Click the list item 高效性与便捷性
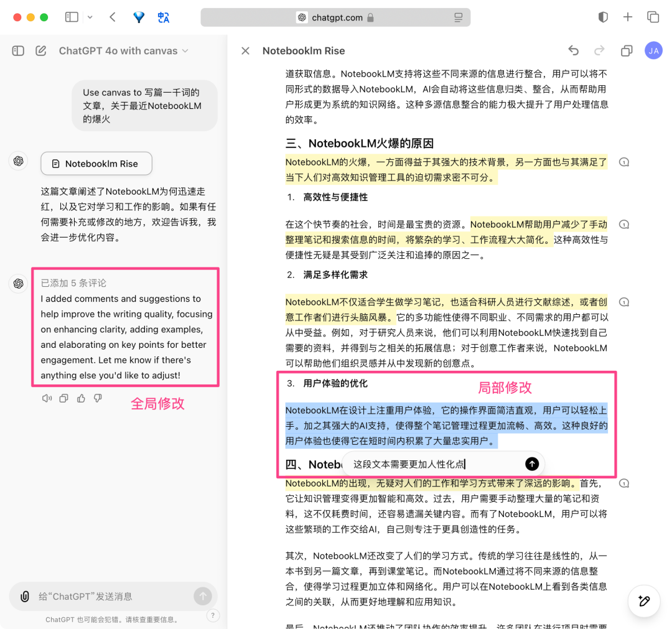The width and height of the screenshot is (672, 629). (x=335, y=197)
